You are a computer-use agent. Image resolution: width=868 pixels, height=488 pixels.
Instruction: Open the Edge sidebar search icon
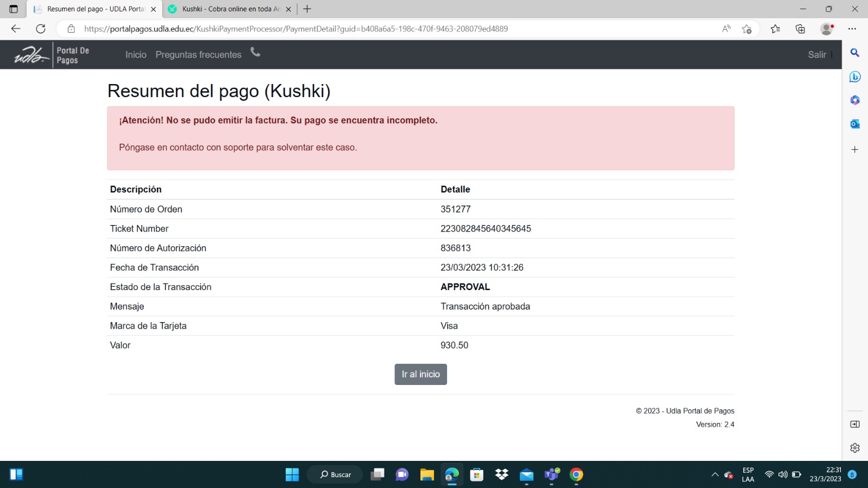tap(854, 53)
